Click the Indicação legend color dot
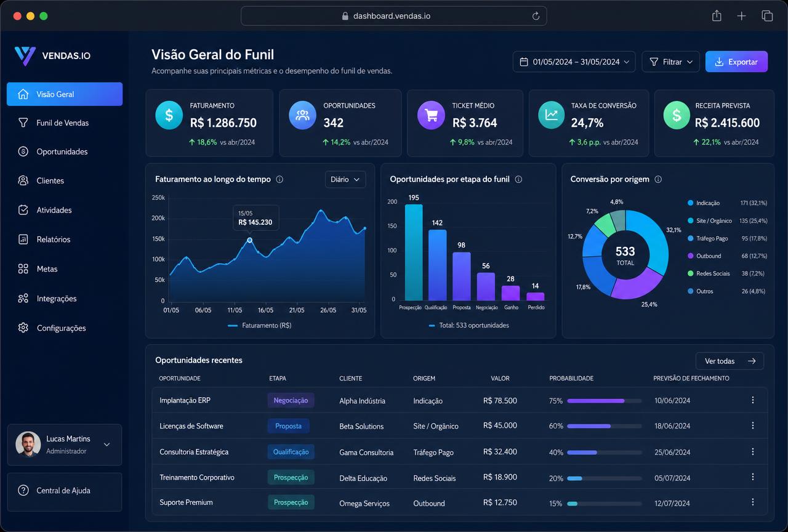Viewport: 788px width, 532px height. [x=690, y=203]
